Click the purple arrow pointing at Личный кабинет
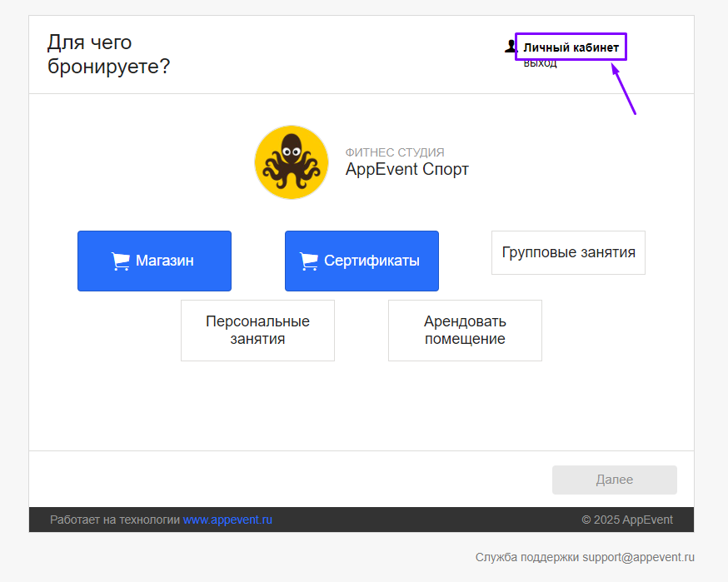 (x=625, y=90)
